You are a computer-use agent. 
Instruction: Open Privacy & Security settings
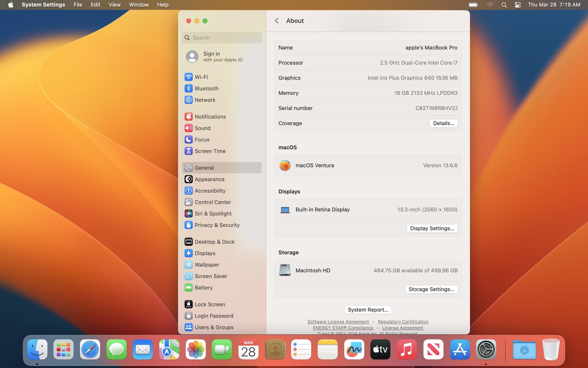coord(222,225)
